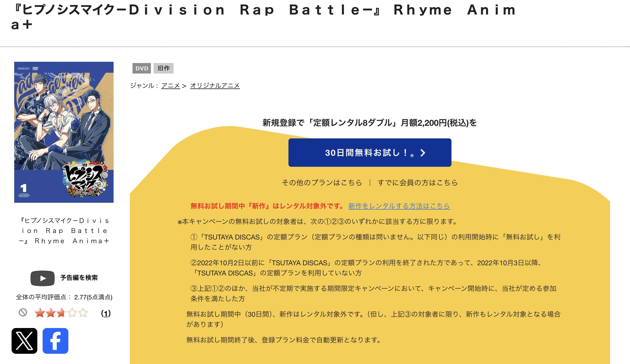
Task: Click the 全体の平均評価点 2.77 text
Action: tap(64, 297)
